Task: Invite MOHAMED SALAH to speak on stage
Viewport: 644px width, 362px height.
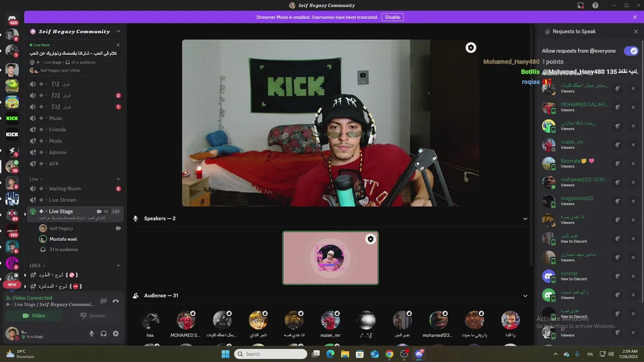Action: (x=617, y=107)
